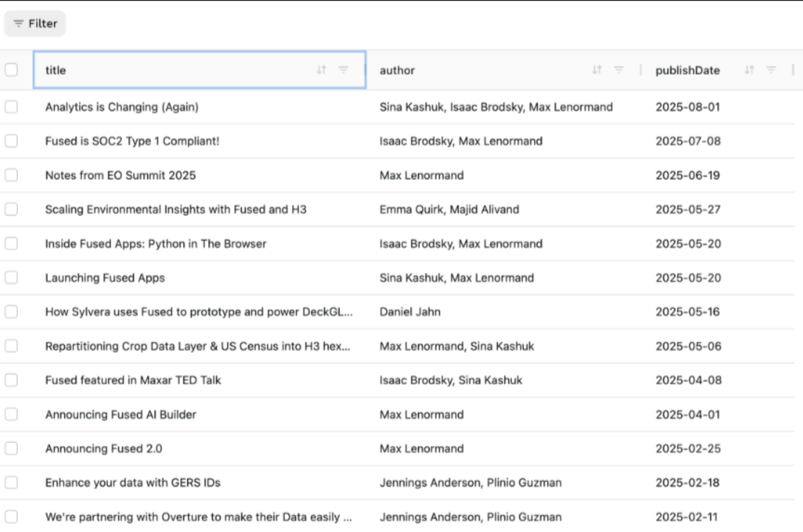Check the row 'Announcing Fused 2.0'

tap(11, 448)
